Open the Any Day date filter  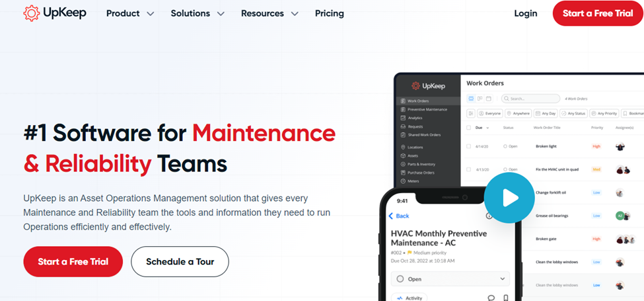click(546, 113)
